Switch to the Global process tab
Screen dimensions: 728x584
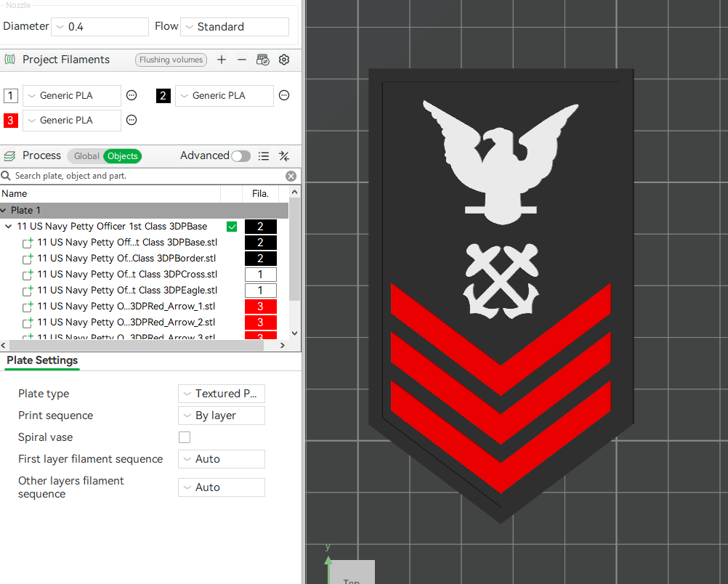[86, 155]
